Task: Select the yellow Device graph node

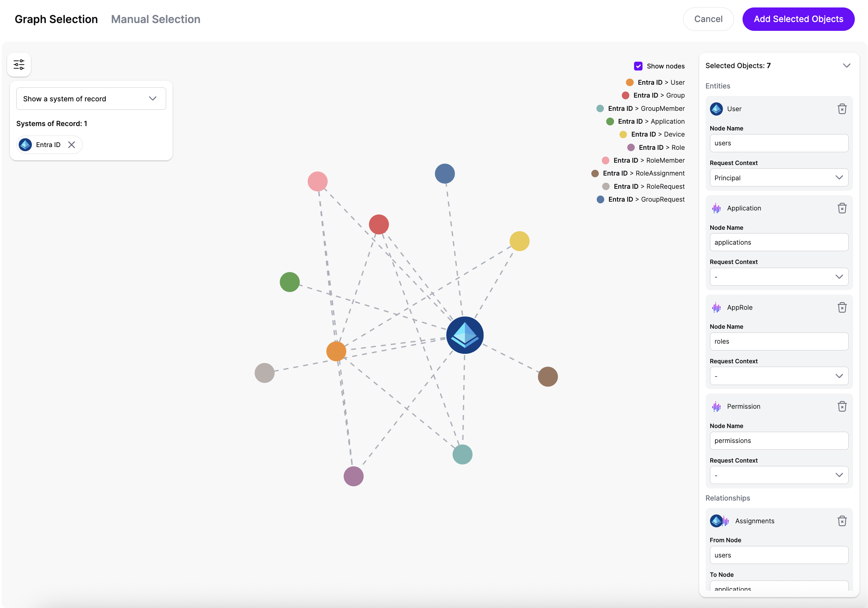Action: coord(519,241)
